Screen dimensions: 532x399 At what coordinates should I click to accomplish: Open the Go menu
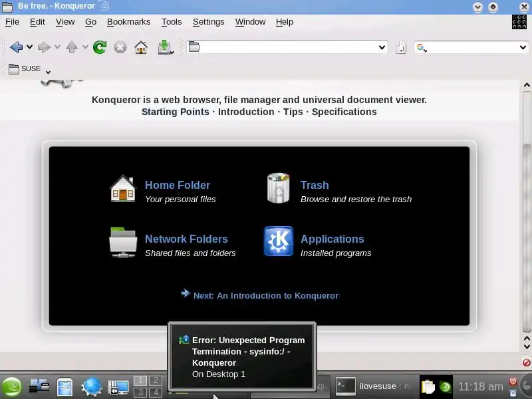90,22
